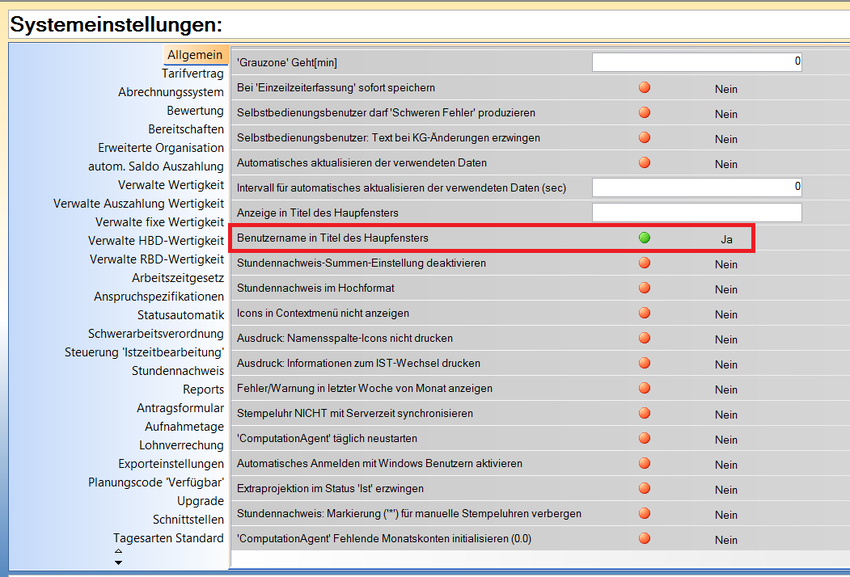Go to the Stundennachweis settings
850x577 pixels.
177,371
